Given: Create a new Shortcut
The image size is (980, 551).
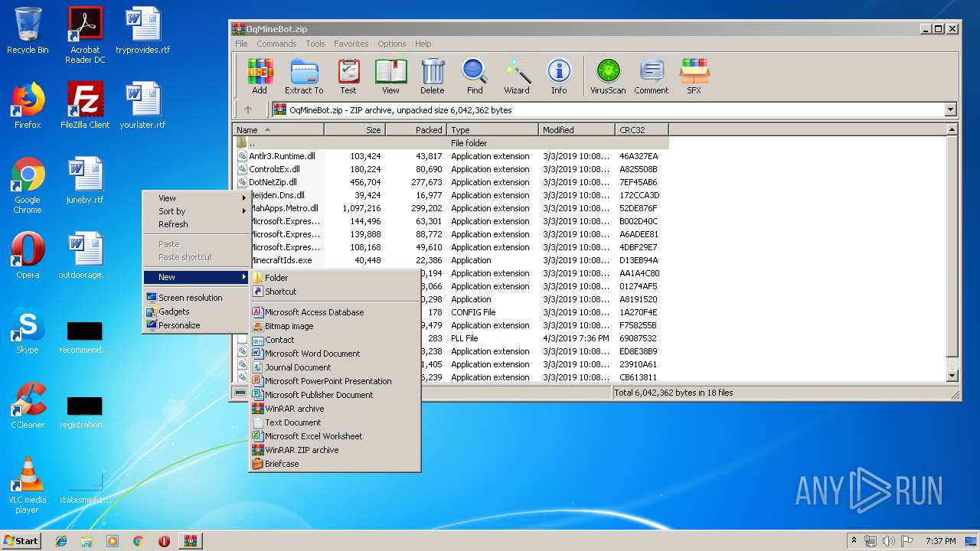Looking at the screenshot, I should point(335,292).
